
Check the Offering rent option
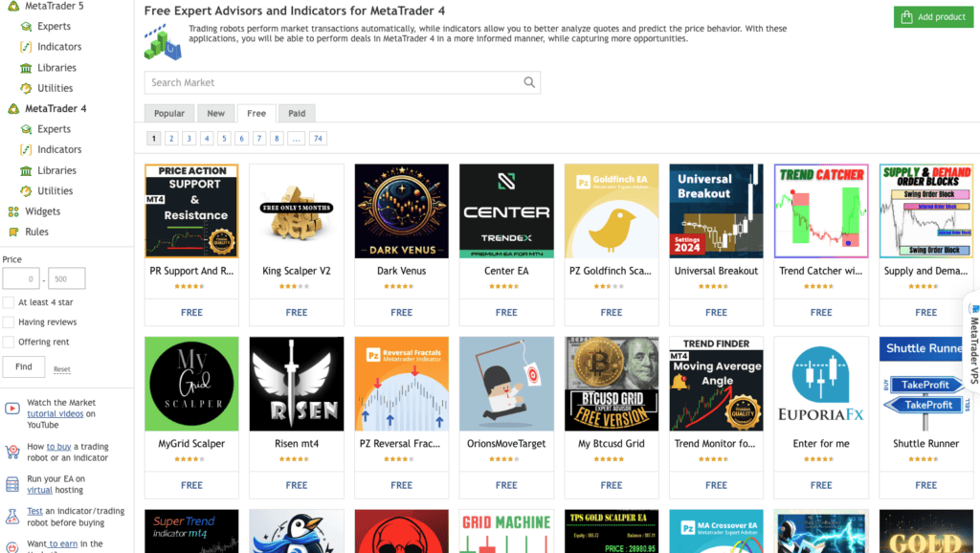coord(9,343)
